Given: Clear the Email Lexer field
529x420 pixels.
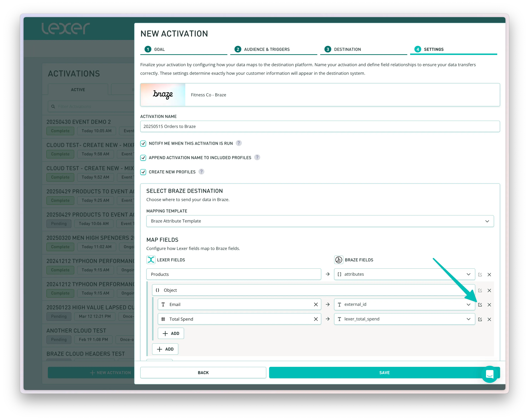Looking at the screenshot, I should coord(316,304).
